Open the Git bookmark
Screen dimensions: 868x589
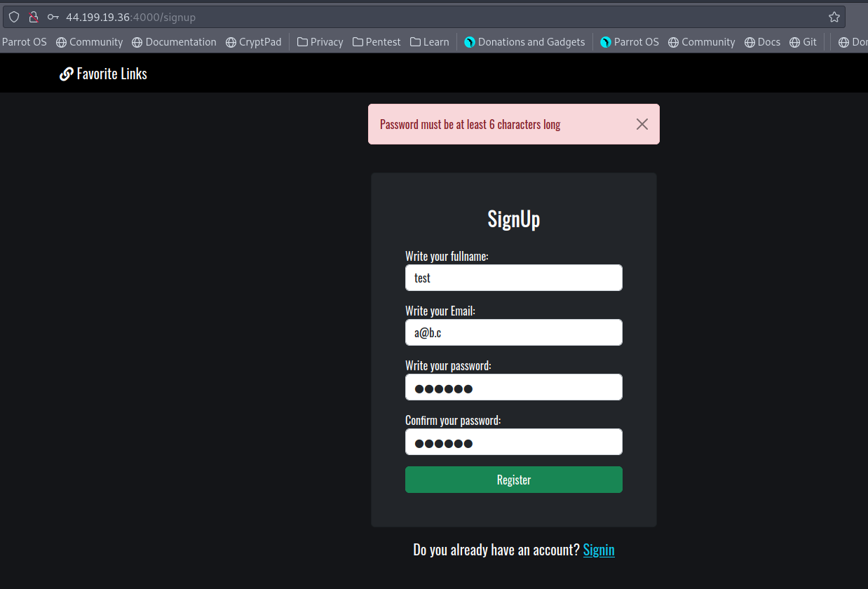pos(803,42)
